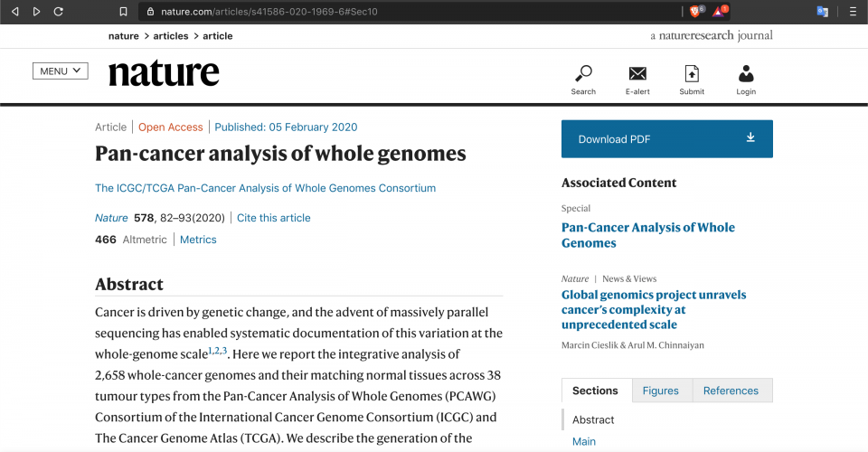Open the Nature Search magnifier icon
Screen dimensions: 868x452
pyautogui.click(x=583, y=74)
